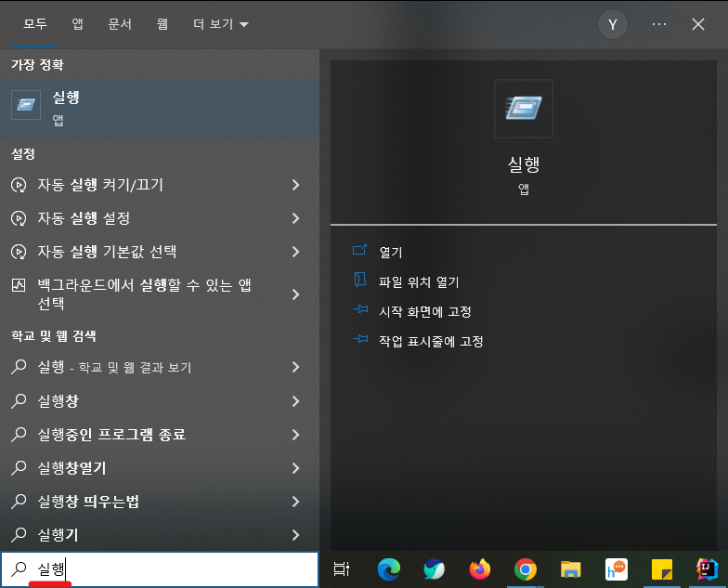Open the Y user account avatar

[613, 24]
